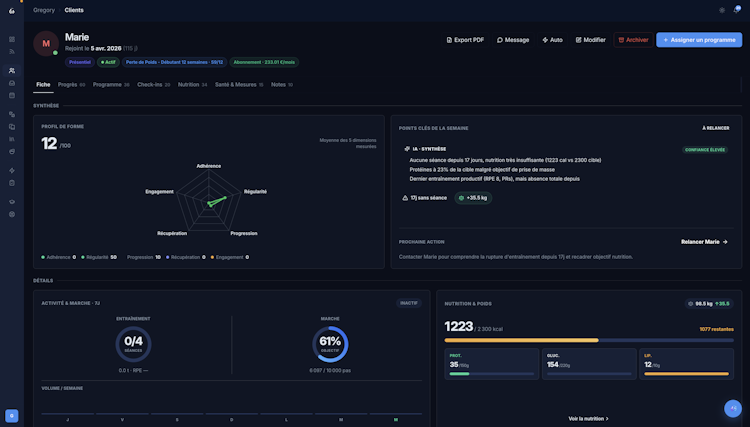Click the Progression 10 legend item
This screenshot has height=427, width=750.
(142, 257)
